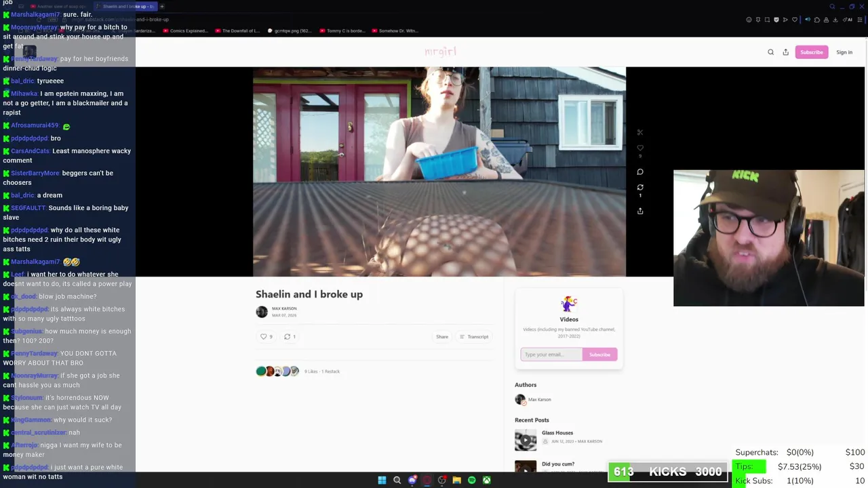The image size is (868, 488).
Task: Open the 1 Restack link
Action: [331, 371]
